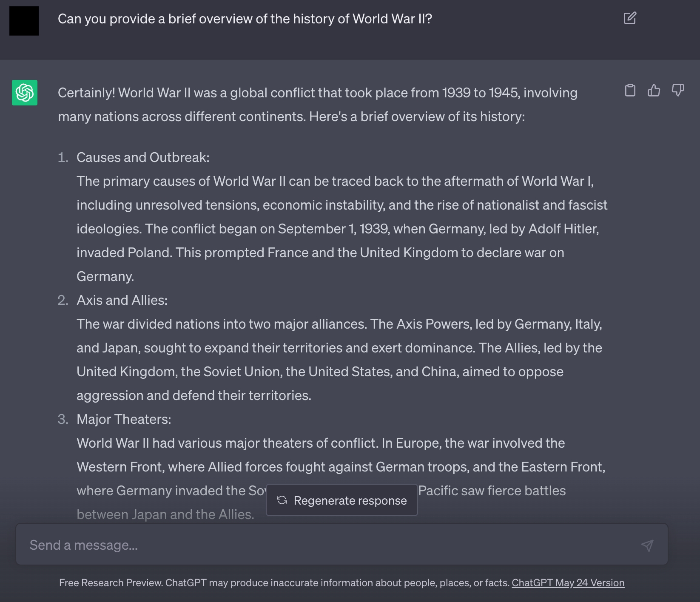Click the user question about World War II
Screen dimensions: 700x602
click(x=245, y=19)
